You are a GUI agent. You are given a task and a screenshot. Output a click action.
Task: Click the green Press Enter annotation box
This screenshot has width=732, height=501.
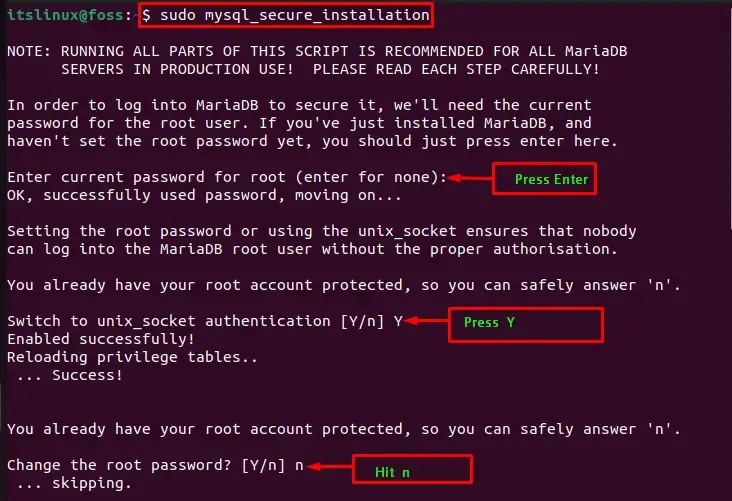[x=545, y=180]
